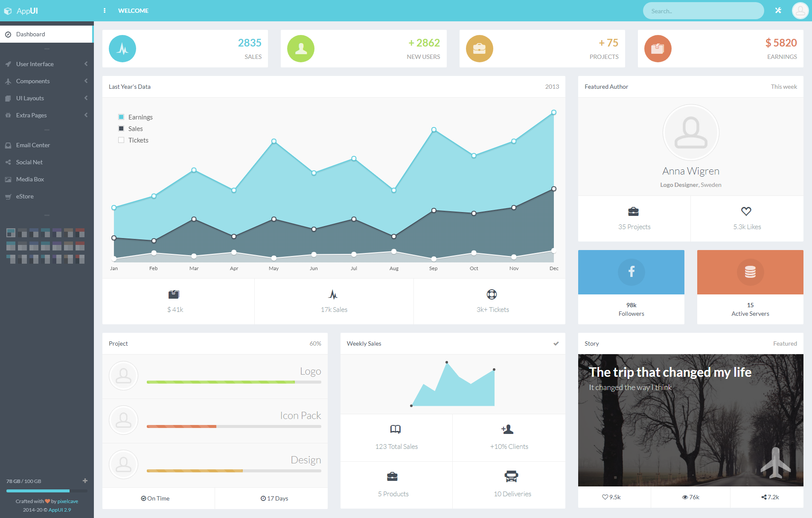812x518 pixels.
Task: Toggle the Sales legend checkbox
Action: point(121,128)
